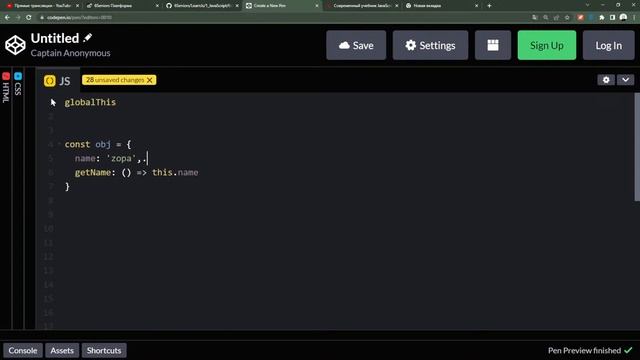Dismiss the 28 unsaved changes badge
Viewport: 640px width, 360px height.
click(x=150, y=80)
